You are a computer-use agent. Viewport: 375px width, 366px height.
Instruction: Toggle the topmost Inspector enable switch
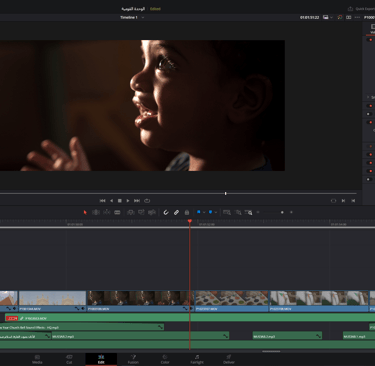click(370, 40)
